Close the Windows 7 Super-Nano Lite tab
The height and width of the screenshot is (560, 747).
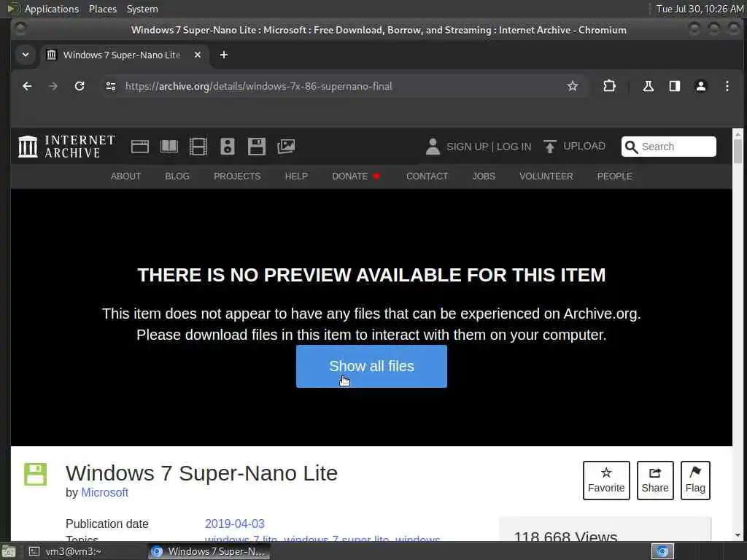pyautogui.click(x=198, y=55)
